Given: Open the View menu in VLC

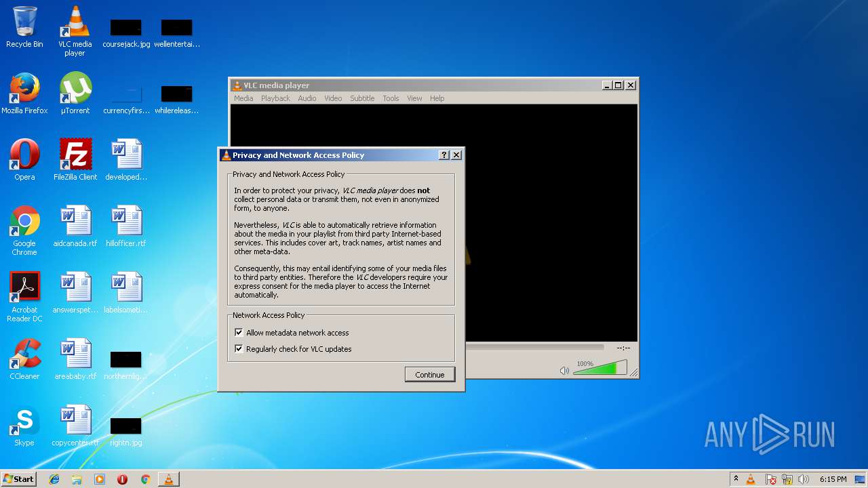Looking at the screenshot, I should [414, 98].
